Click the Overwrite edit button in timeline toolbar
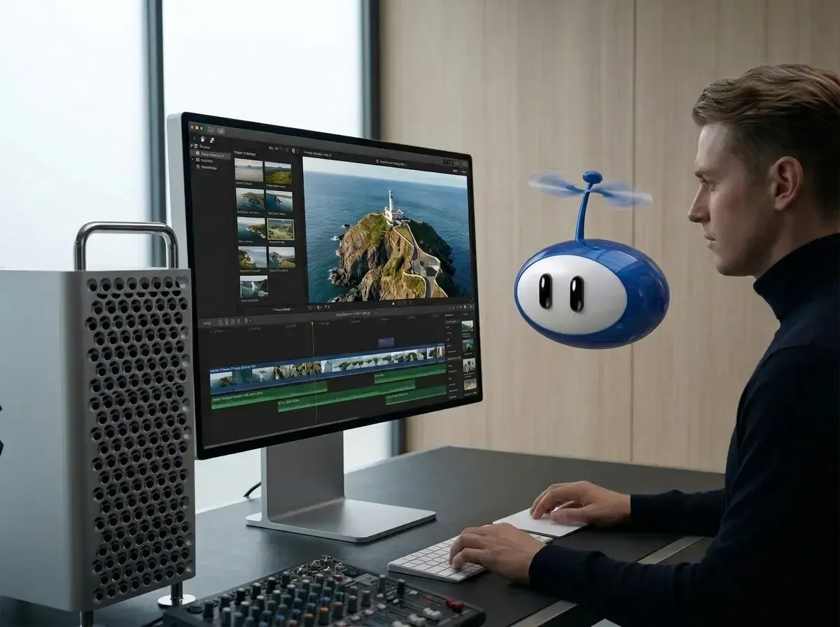 tap(239, 321)
